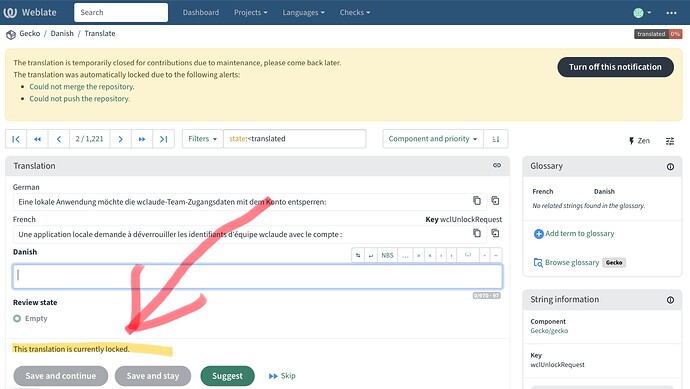Click the Suggest button
Viewport: 690px width, 389px height.
click(x=228, y=376)
